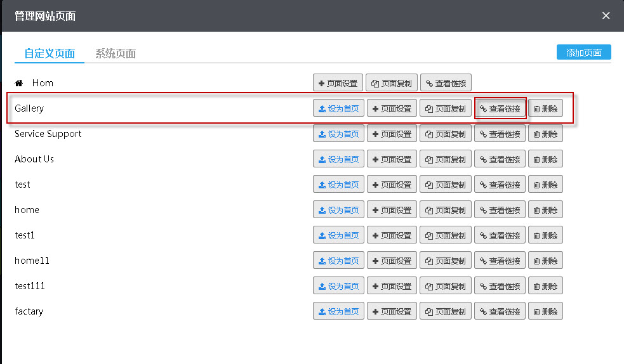Open page settings for factary
Viewport: 624px width, 364px height.
pyautogui.click(x=392, y=311)
